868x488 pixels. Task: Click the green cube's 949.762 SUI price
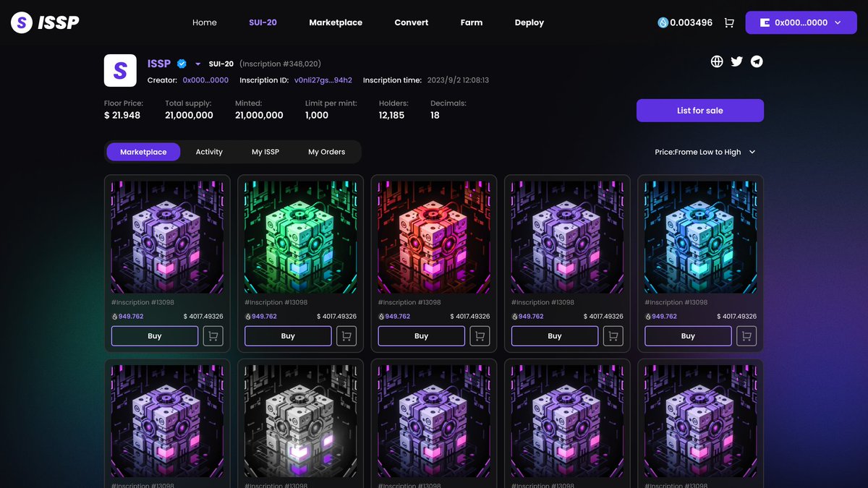click(x=264, y=317)
